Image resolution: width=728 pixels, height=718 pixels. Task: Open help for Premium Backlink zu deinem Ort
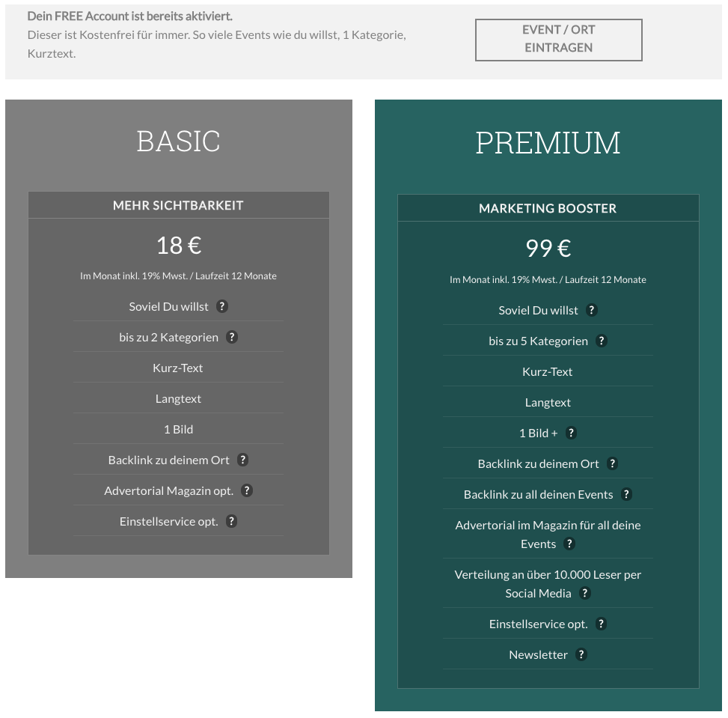coord(612,463)
